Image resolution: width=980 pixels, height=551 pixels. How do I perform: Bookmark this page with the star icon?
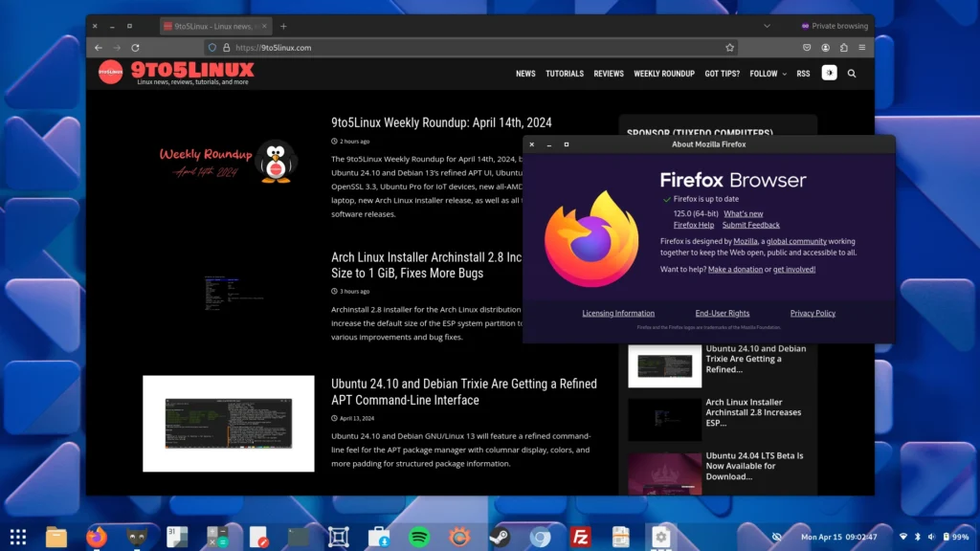click(x=729, y=48)
